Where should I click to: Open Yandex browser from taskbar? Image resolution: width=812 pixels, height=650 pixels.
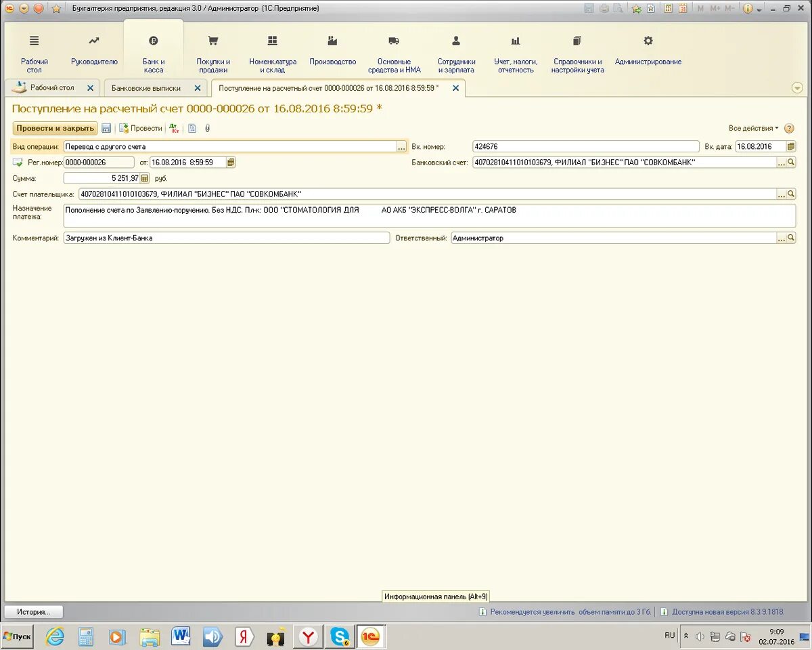[x=308, y=636]
